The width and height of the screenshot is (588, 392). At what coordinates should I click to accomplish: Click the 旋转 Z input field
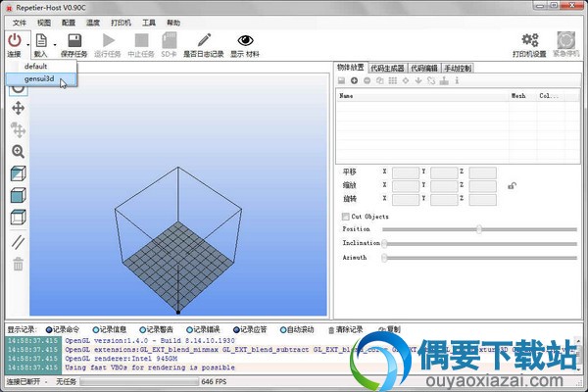482,200
